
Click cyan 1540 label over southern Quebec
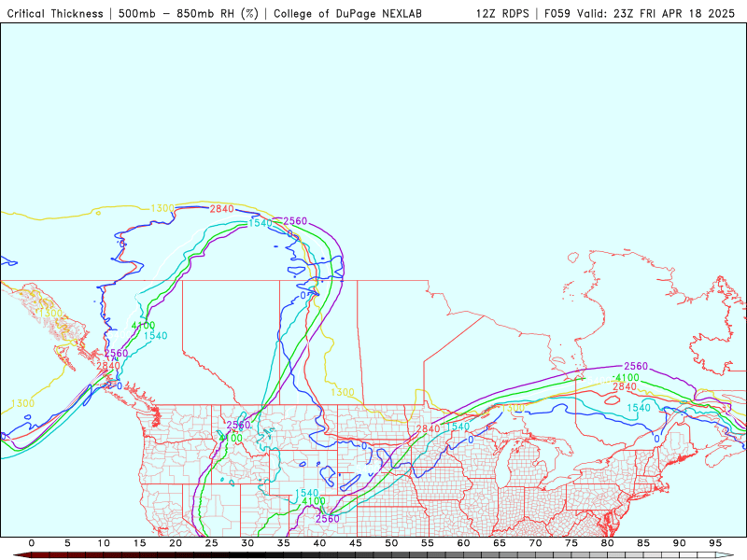click(x=639, y=408)
